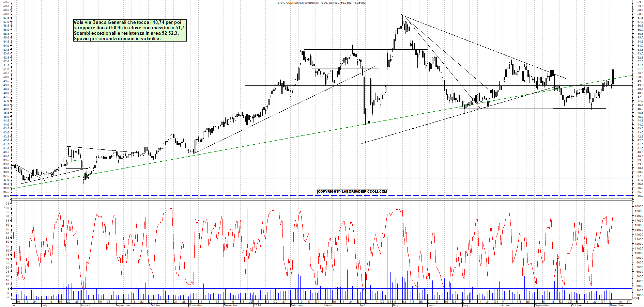Image resolution: width=644 pixels, height=307 pixels.
Task: Click the May label on the date axis
Action: [395, 305]
